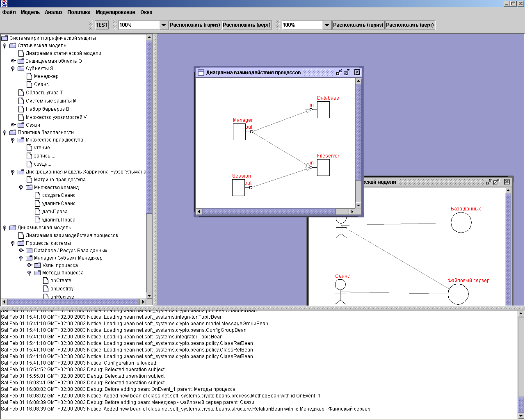Open the Анализ menu
Viewport: 525px width, 420px height.
tap(54, 12)
